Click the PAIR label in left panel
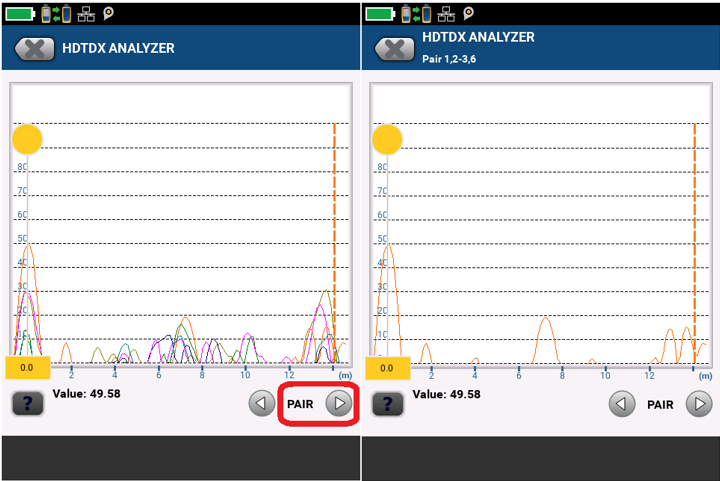Image resolution: width=720 pixels, height=481 pixels. click(x=300, y=404)
